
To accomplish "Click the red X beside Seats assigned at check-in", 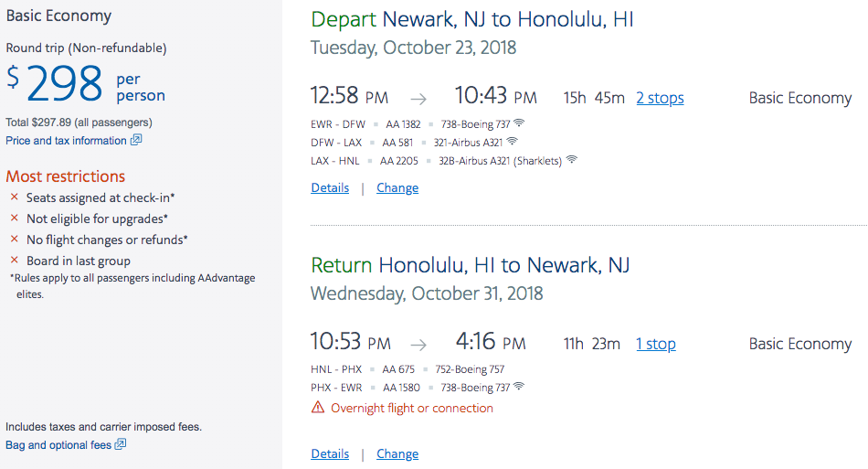I will click(14, 197).
